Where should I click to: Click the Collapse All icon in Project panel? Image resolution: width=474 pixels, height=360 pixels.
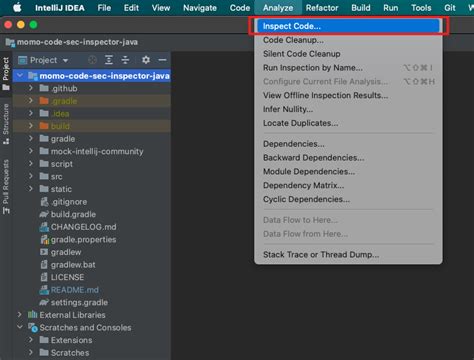click(125, 60)
